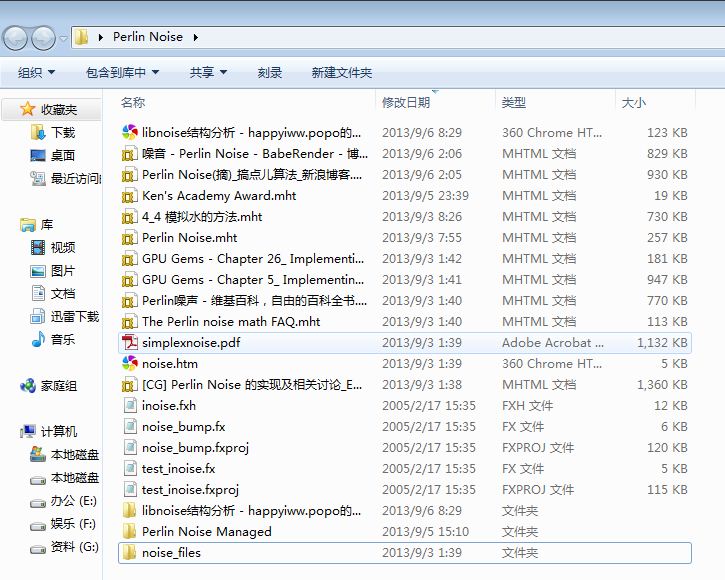This screenshot has height=580, width=725.
Task: Sort by the 修改日期 column header
Action: pos(406,102)
